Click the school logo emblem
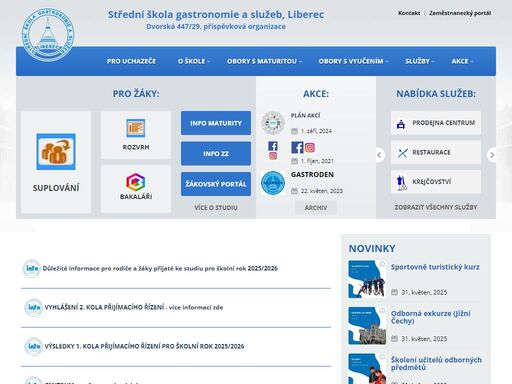This screenshot has width=512, height=384. point(48,35)
